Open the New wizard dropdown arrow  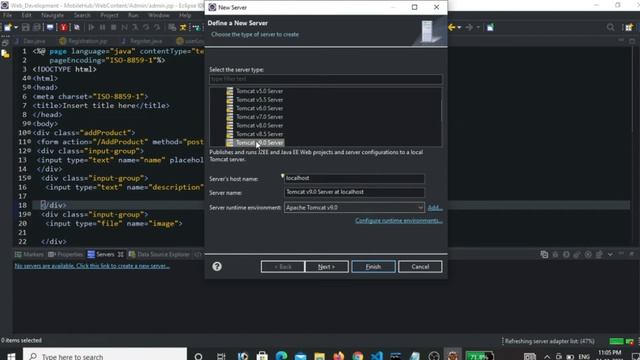pos(16,27)
